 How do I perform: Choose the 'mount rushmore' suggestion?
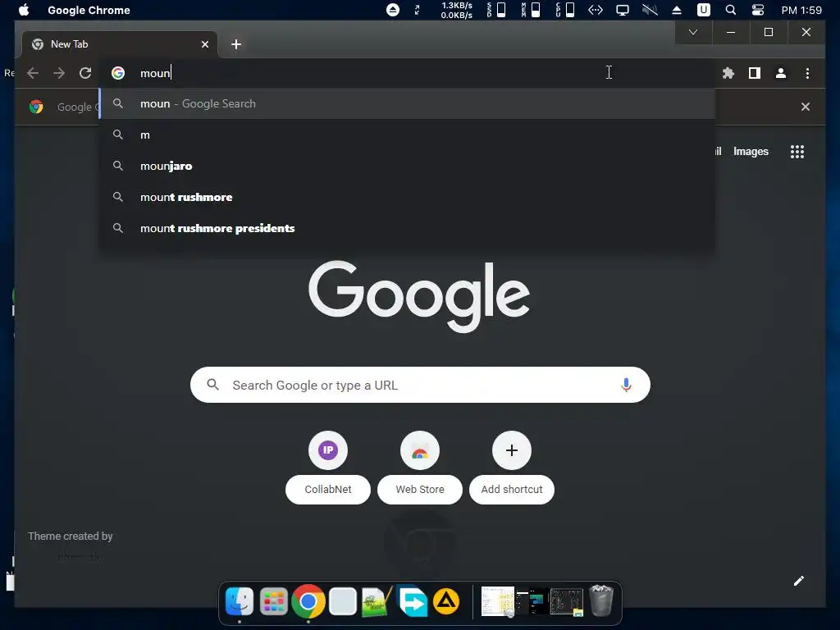point(407,197)
